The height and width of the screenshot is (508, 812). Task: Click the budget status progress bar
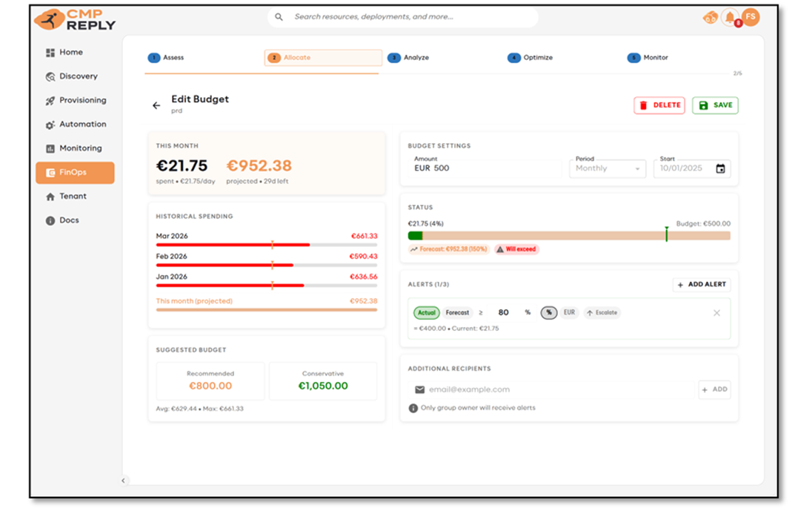(x=568, y=236)
